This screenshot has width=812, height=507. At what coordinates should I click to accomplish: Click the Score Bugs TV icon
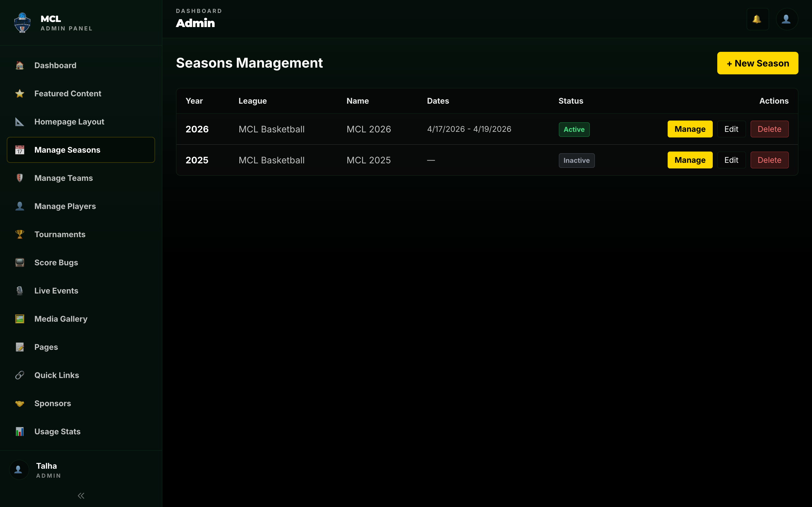20,263
